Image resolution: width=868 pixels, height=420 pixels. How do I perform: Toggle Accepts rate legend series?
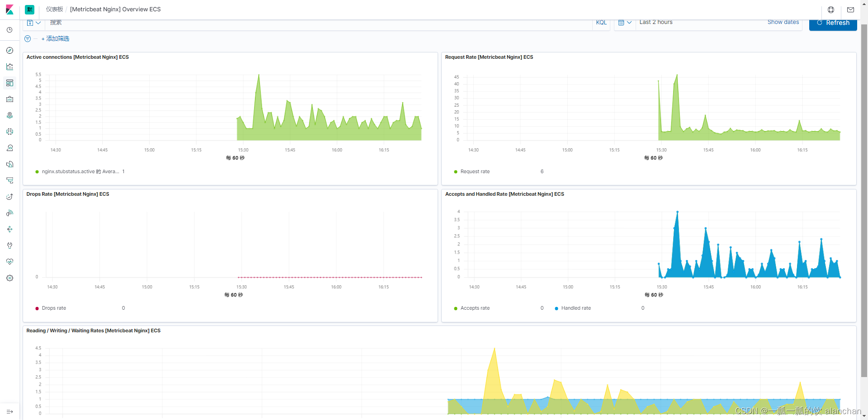(x=475, y=308)
